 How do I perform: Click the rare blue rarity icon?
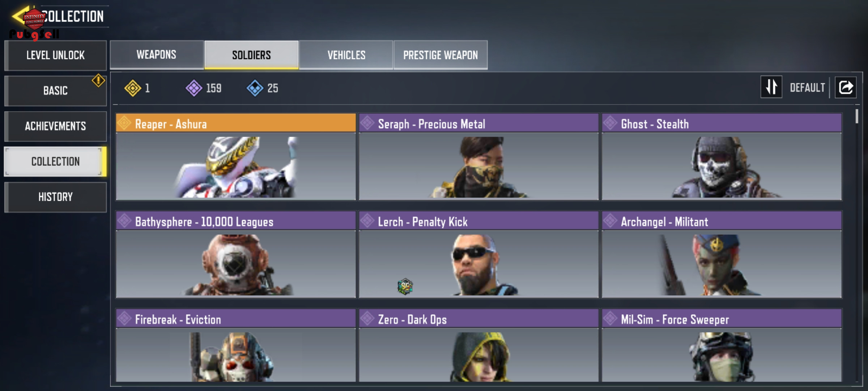click(x=255, y=88)
